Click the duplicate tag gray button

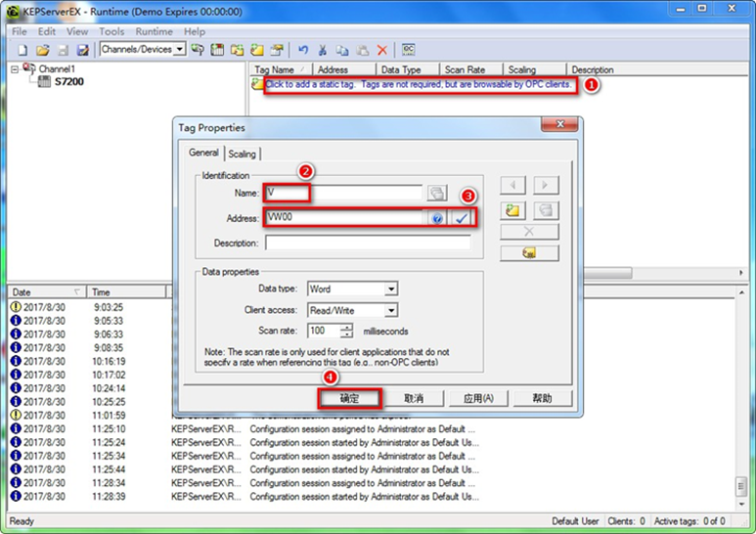pyautogui.click(x=546, y=210)
